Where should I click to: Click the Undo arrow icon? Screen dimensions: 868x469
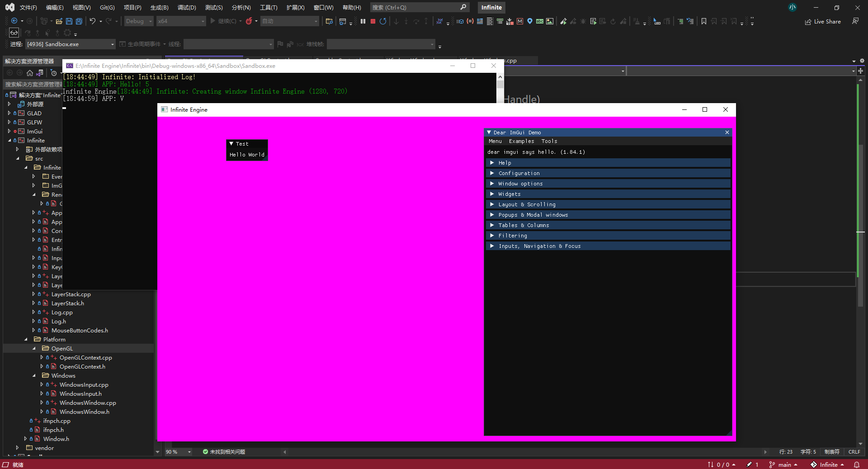93,21
